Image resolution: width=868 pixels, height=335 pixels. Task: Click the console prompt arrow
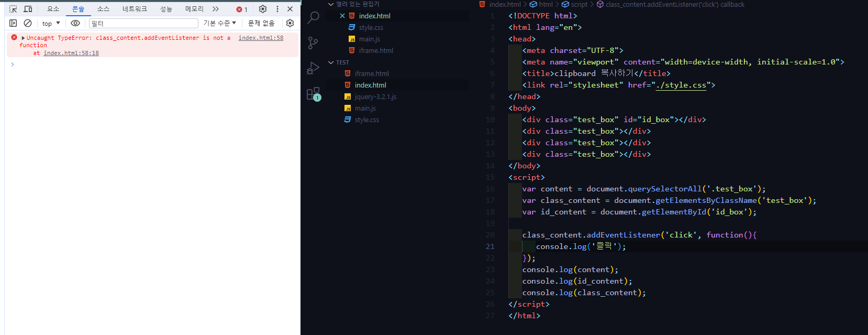coord(12,64)
